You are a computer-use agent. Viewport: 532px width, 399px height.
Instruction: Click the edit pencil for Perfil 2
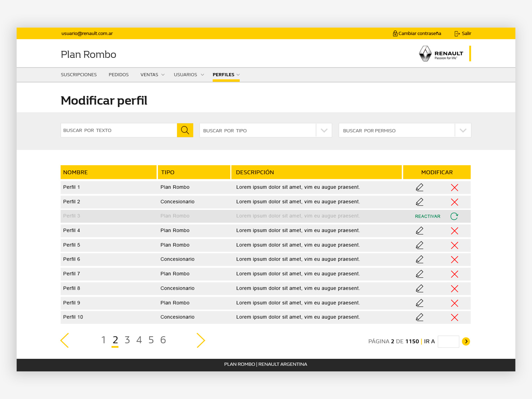click(420, 202)
